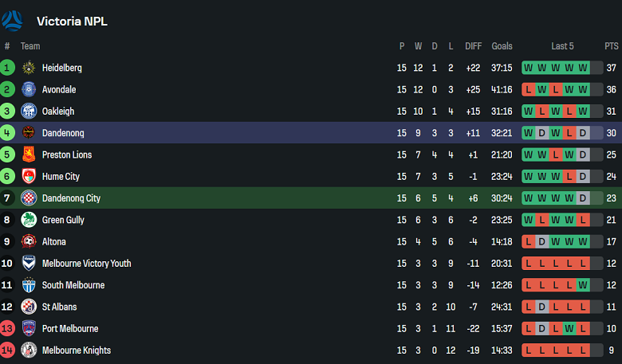This screenshot has height=364, width=622.
Task: Click the Green Gully club crest
Action: [x=29, y=220]
